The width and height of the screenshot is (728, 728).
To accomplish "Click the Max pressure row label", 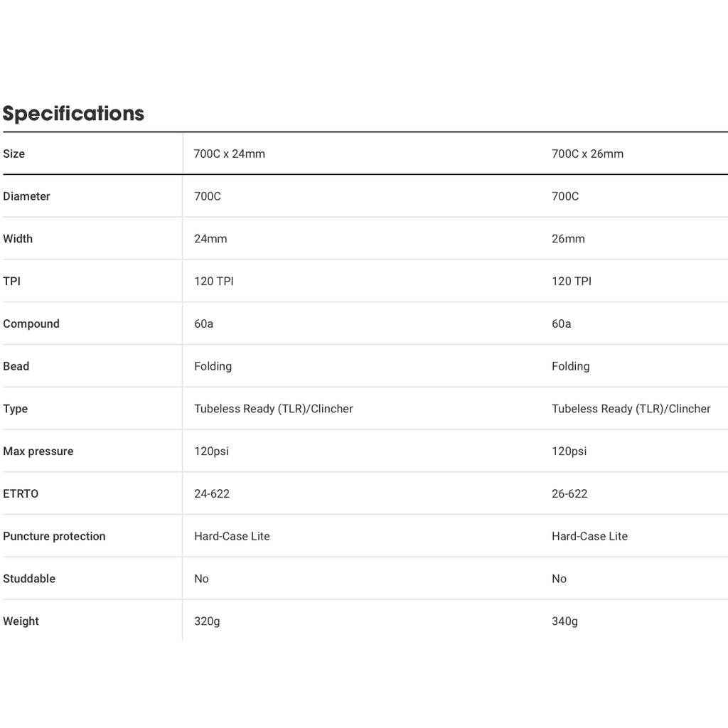I will pos(38,451).
